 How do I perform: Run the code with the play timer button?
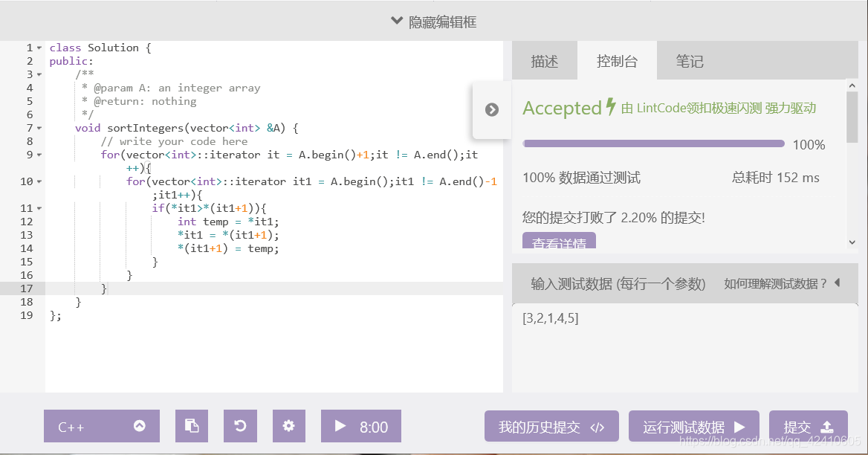click(361, 426)
